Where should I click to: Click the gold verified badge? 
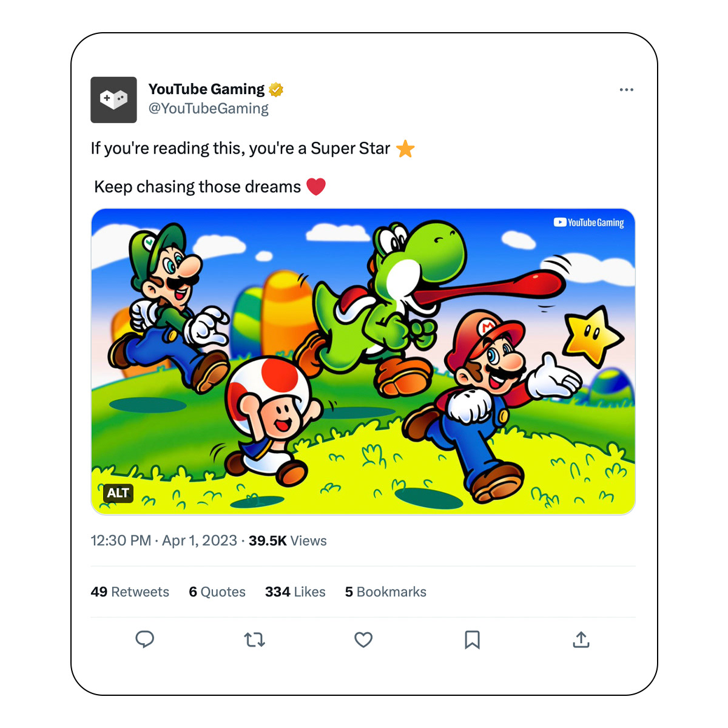coord(276,90)
